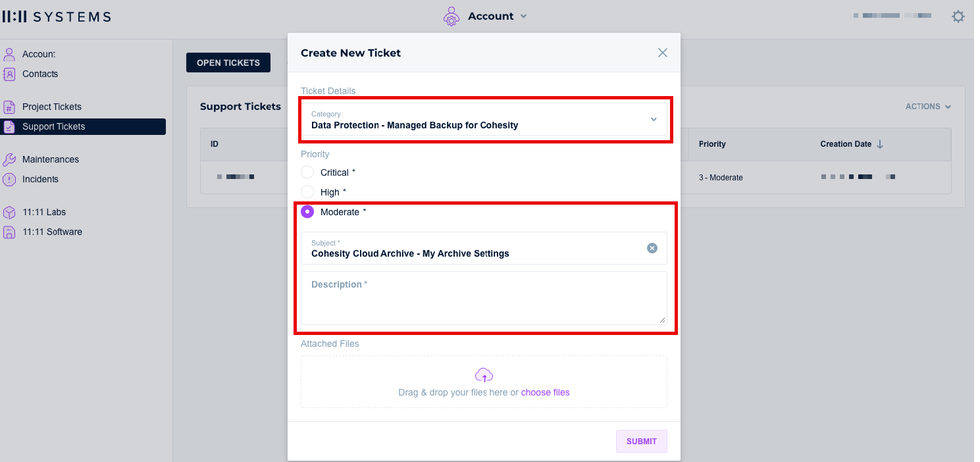Open the settings gear icon
The width and height of the screenshot is (980, 462).
tap(958, 16)
